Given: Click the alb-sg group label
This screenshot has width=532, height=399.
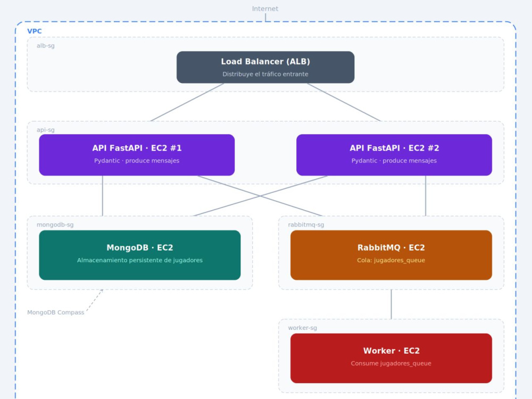Looking at the screenshot, I should [x=45, y=46].
